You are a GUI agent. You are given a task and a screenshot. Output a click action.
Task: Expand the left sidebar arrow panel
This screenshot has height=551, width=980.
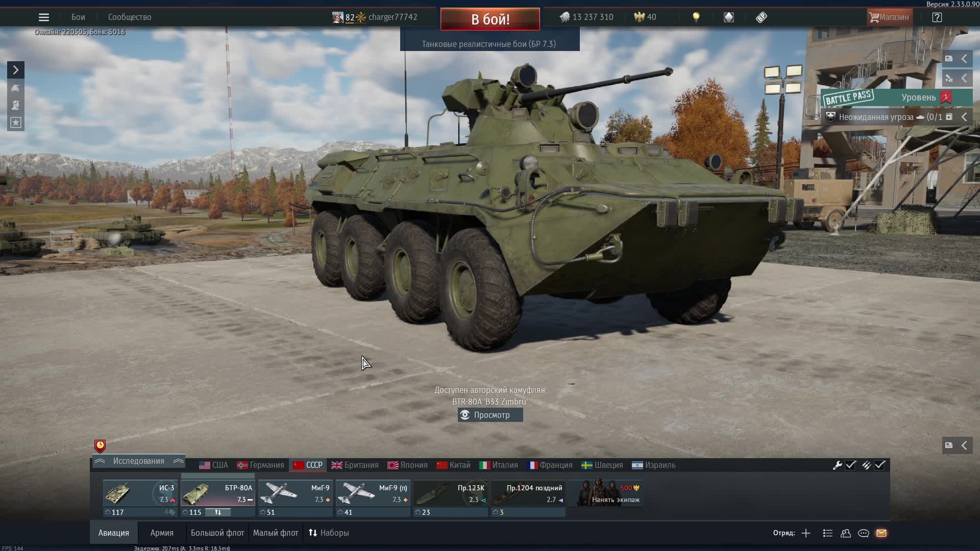(x=15, y=69)
